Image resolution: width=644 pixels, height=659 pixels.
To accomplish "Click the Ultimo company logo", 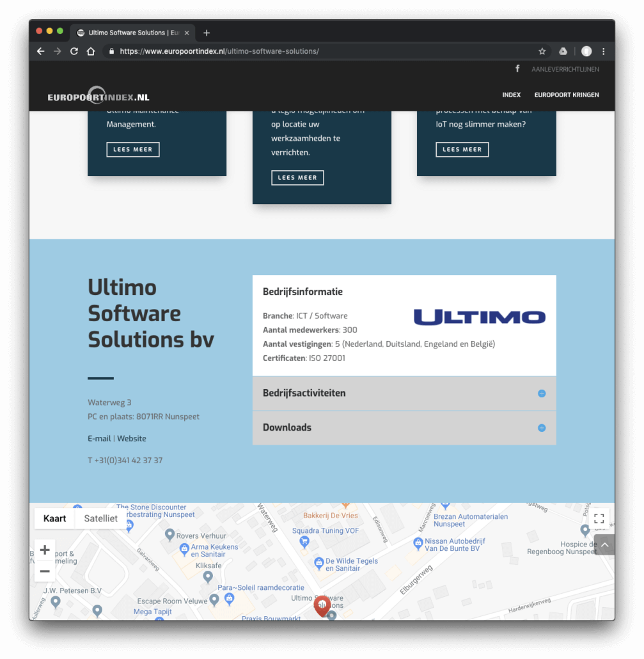I will 480,317.
